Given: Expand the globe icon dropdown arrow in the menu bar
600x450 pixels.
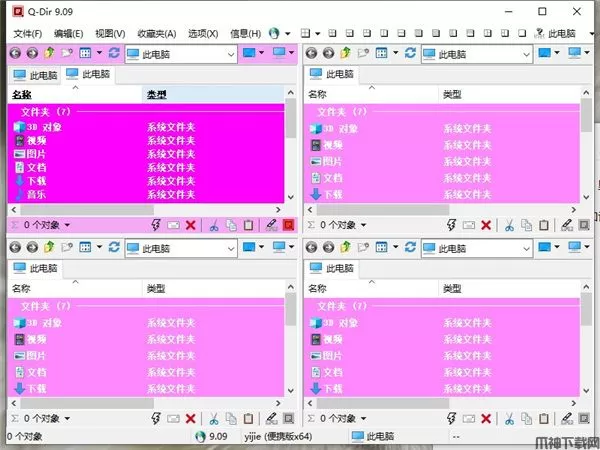Looking at the screenshot, I should point(287,34).
